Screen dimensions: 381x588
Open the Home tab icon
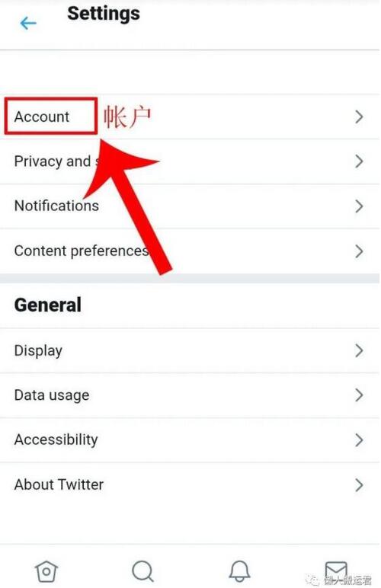point(46,572)
